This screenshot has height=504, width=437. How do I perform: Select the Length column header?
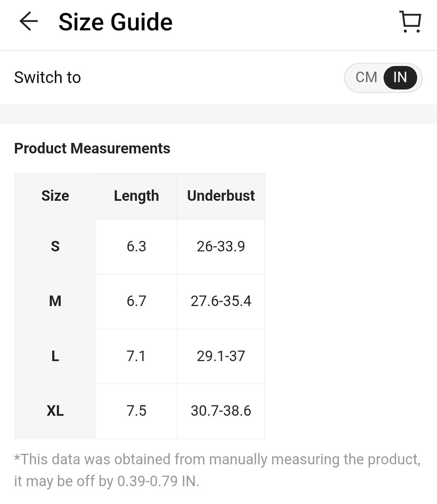136,196
